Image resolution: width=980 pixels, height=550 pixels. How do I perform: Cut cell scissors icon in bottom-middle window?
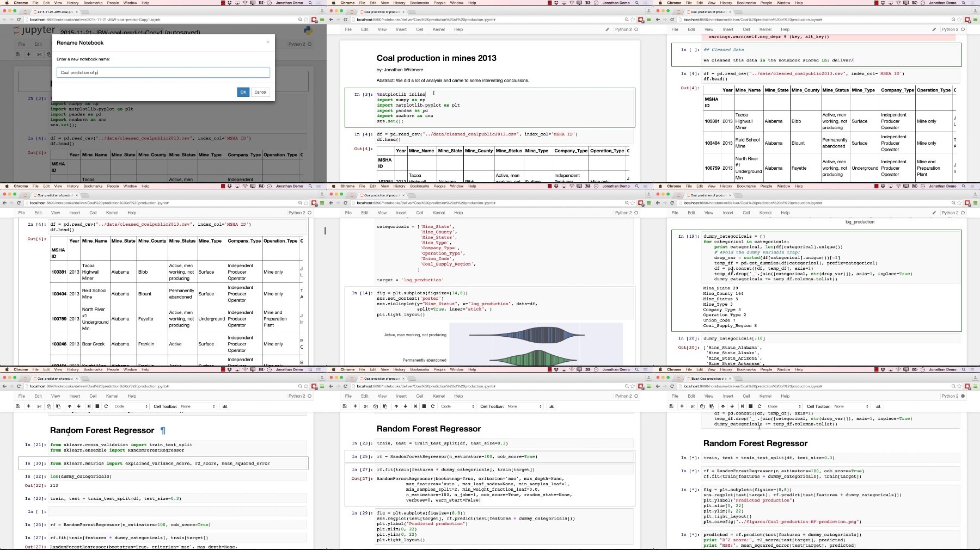366,406
